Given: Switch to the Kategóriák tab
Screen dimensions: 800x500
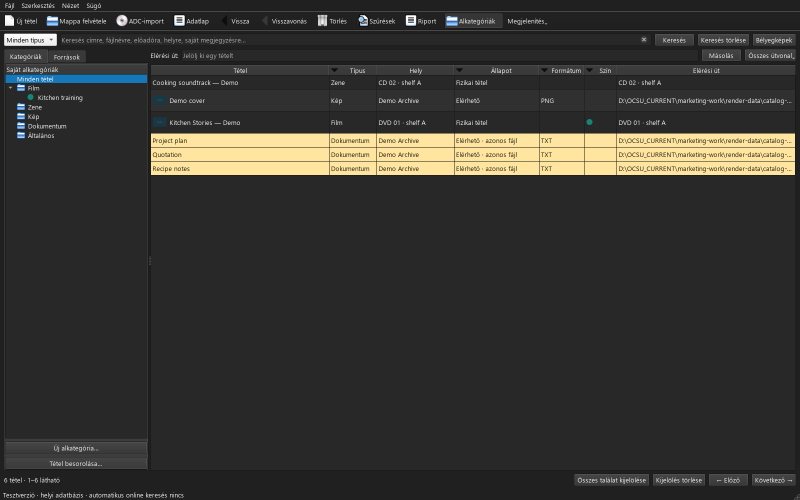Looking at the screenshot, I should 26,57.
